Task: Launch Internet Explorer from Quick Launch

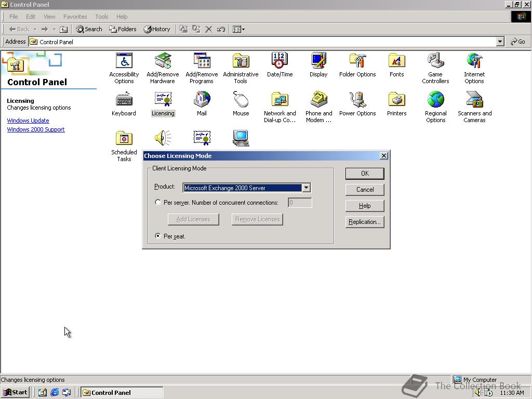Action: pyautogui.click(x=55, y=393)
